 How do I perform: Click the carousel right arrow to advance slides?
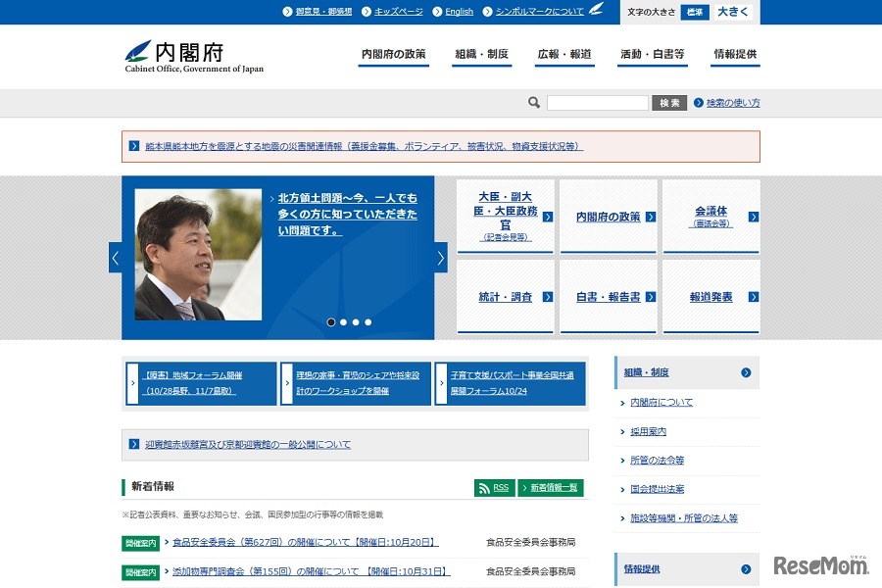(x=440, y=256)
